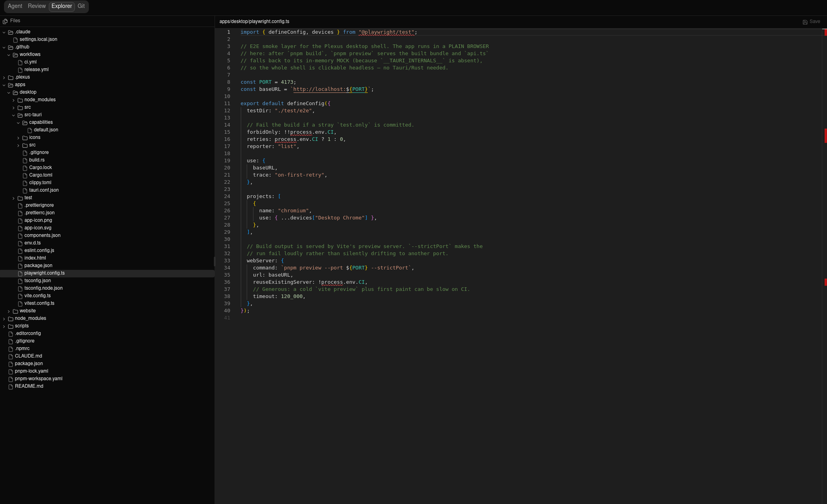Click the playwright.config.ts file icon
The height and width of the screenshot is (504, 827).
coord(20,274)
